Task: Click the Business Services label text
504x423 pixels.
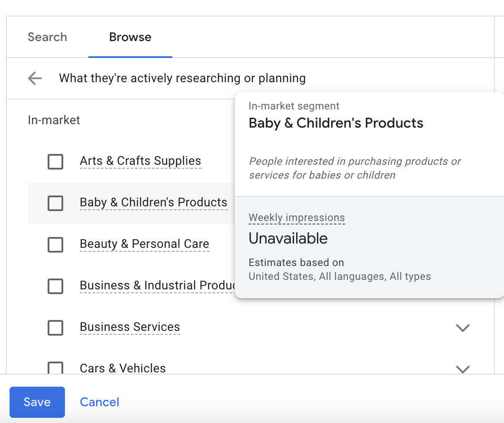Action: pyautogui.click(x=129, y=327)
